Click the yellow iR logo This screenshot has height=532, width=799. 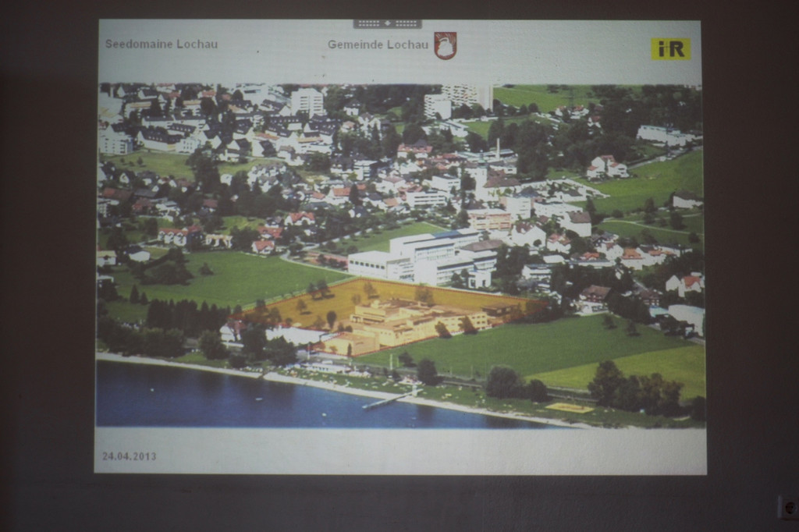(670, 49)
